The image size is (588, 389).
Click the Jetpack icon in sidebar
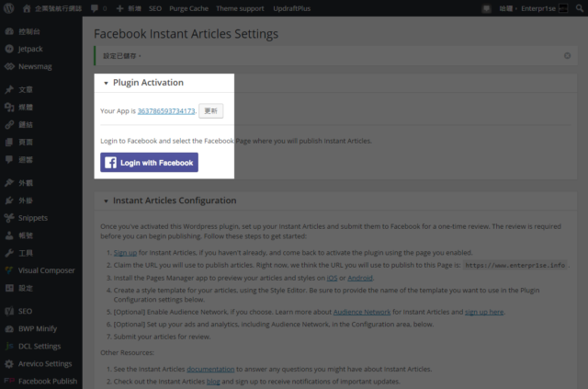9,49
